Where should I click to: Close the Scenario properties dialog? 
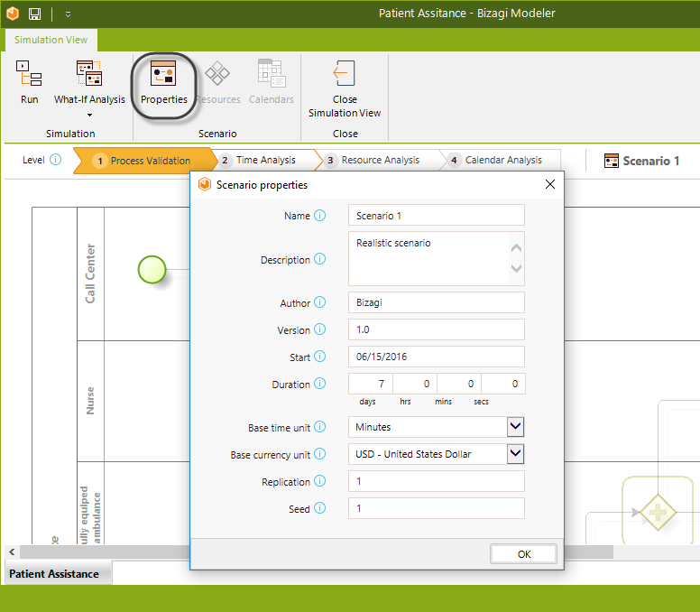pyautogui.click(x=550, y=184)
